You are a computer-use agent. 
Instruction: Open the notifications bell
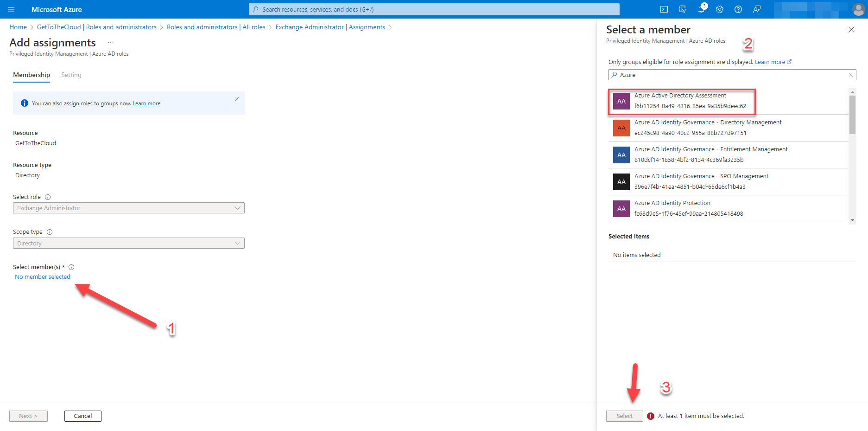pyautogui.click(x=701, y=9)
